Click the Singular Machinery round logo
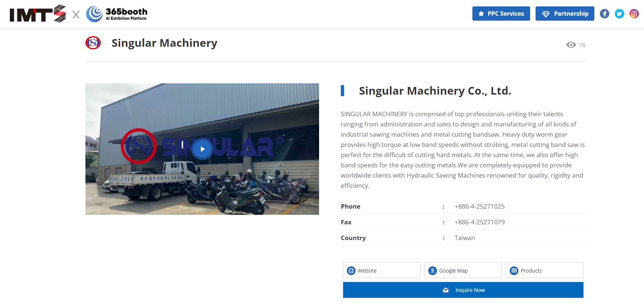Screen dimensions: 644x308 [x=93, y=43]
